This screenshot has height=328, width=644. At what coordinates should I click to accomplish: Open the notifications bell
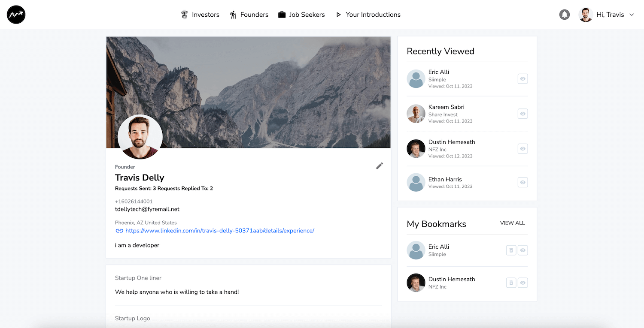point(565,15)
